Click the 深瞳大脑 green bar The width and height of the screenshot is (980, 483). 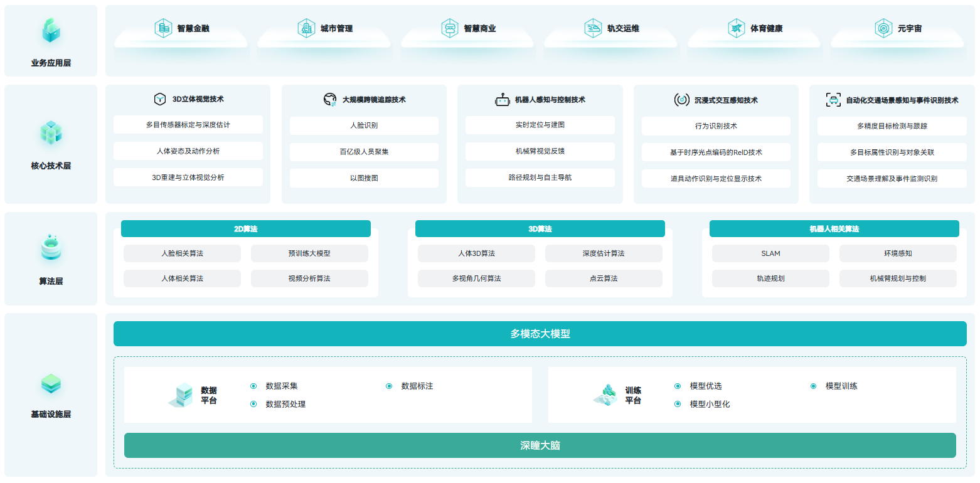point(540,445)
